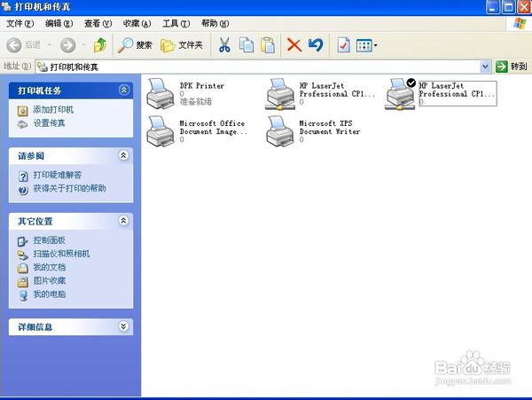Select the DPK Printer icon
Screen dimensions: 532x400
[160, 92]
